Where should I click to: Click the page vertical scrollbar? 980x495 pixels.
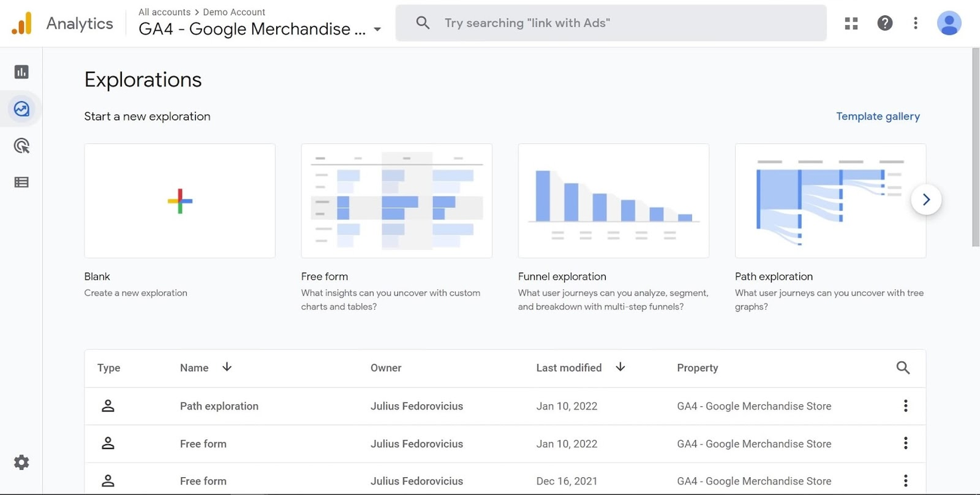tap(975, 147)
